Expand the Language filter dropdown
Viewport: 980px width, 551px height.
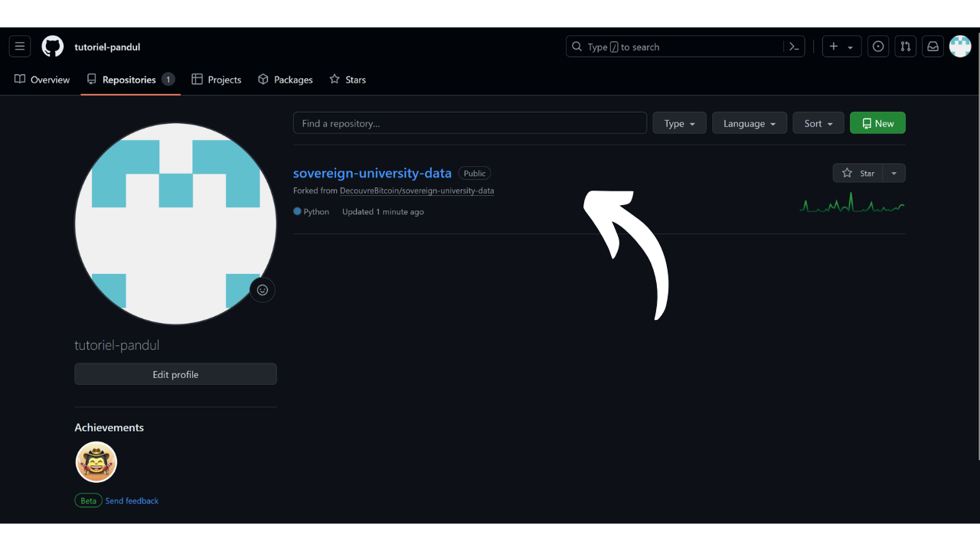point(749,123)
